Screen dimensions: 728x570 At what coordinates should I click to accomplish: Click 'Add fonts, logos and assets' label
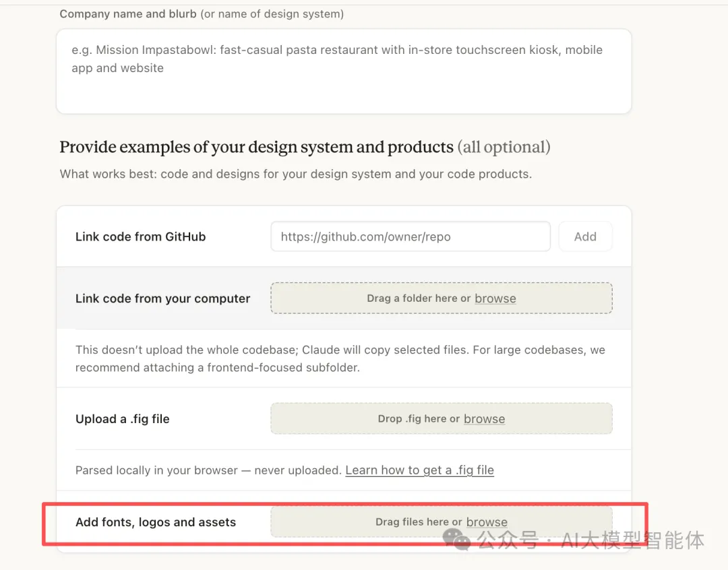click(x=156, y=522)
